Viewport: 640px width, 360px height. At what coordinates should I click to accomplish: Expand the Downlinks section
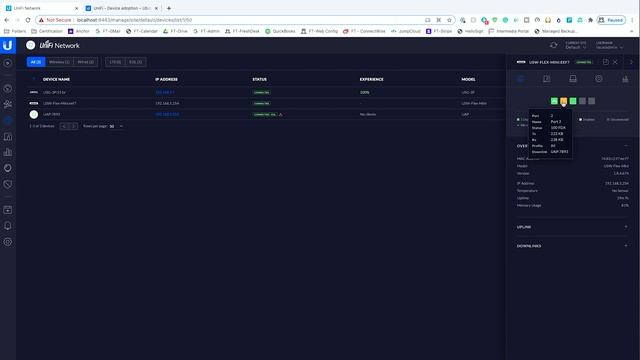[x=626, y=246]
